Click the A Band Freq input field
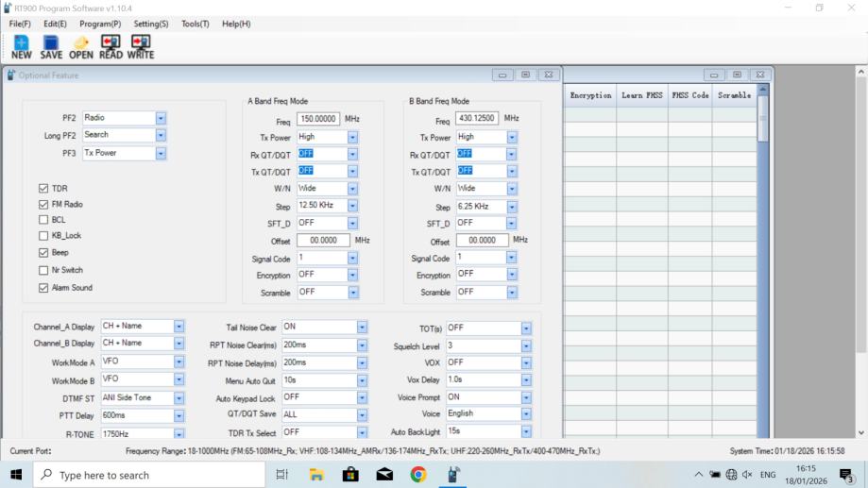 pyautogui.click(x=318, y=119)
